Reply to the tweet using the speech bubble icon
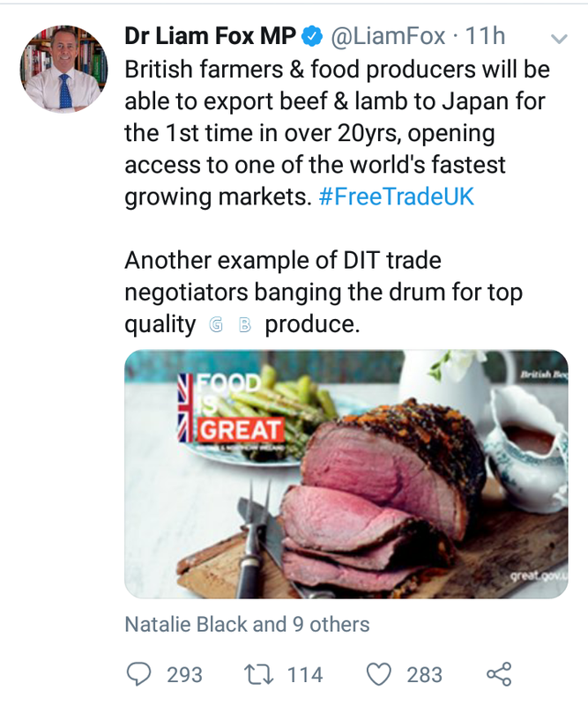The image size is (588, 705). (x=138, y=672)
